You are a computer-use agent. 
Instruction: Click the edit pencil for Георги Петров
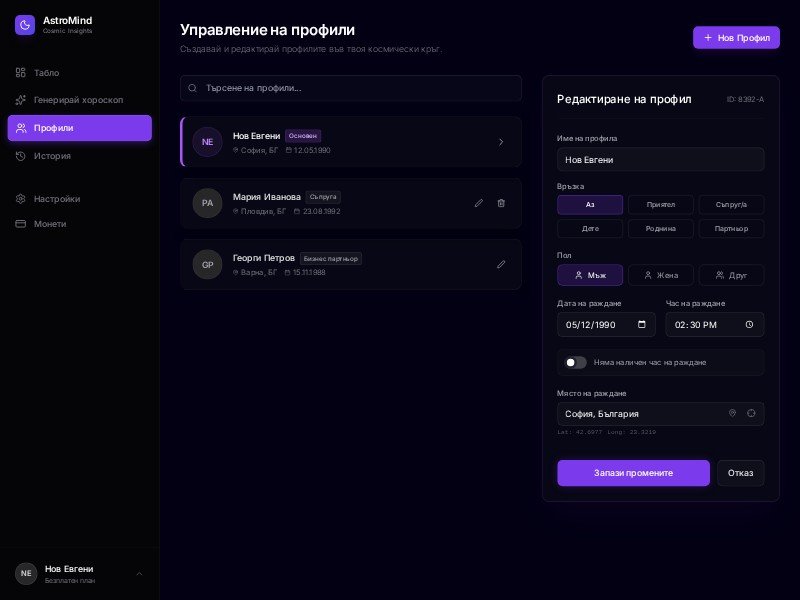point(501,264)
